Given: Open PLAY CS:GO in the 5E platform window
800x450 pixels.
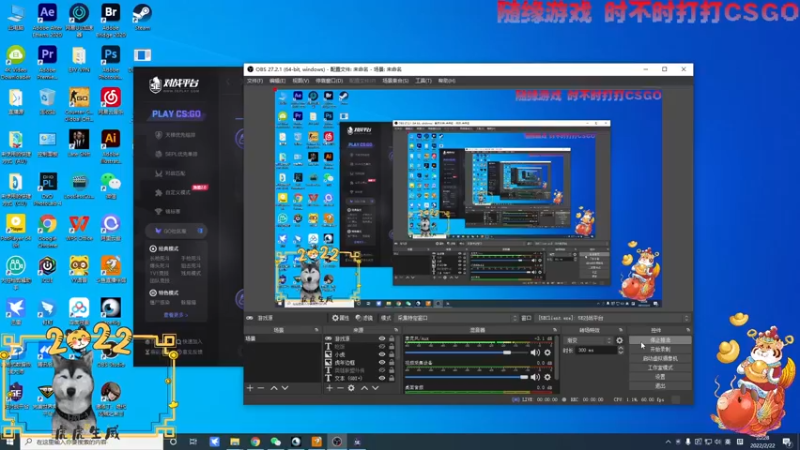Looking at the screenshot, I should 176,114.
